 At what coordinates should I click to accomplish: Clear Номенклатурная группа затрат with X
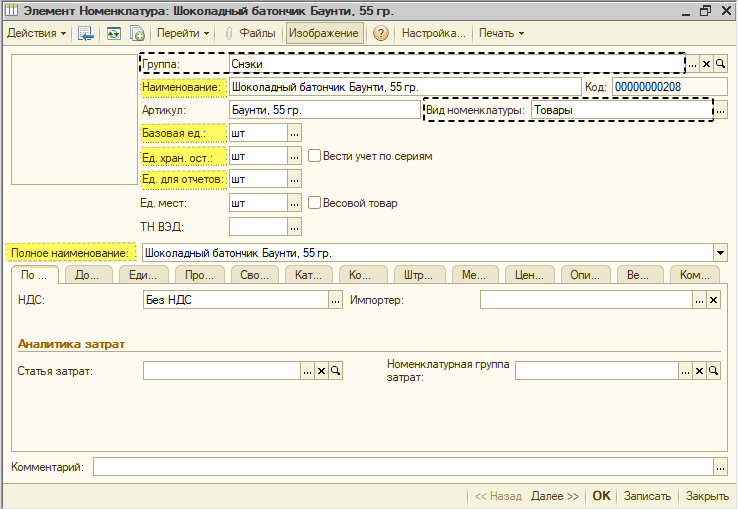[699, 371]
